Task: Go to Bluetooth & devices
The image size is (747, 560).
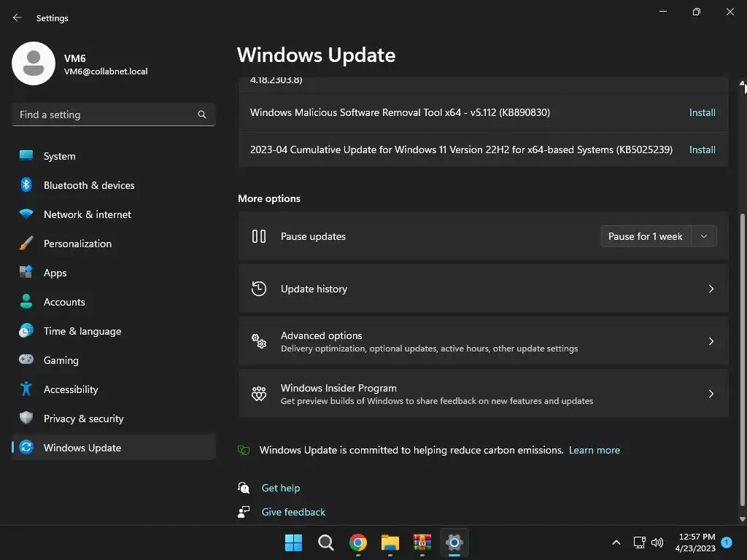Action: point(113,185)
